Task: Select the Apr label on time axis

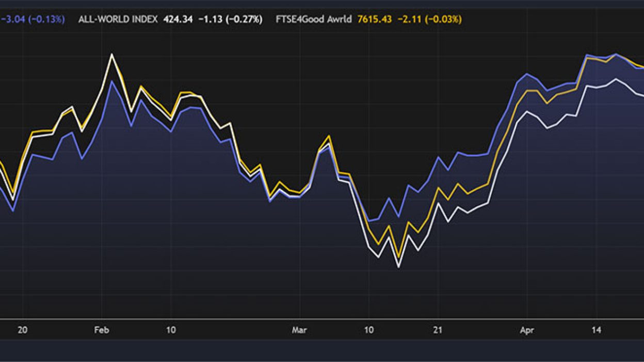Action: click(x=527, y=330)
